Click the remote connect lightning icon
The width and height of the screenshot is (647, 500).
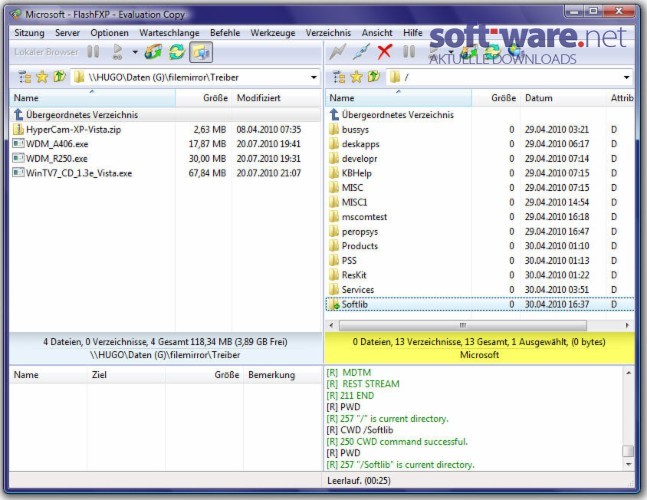(338, 52)
